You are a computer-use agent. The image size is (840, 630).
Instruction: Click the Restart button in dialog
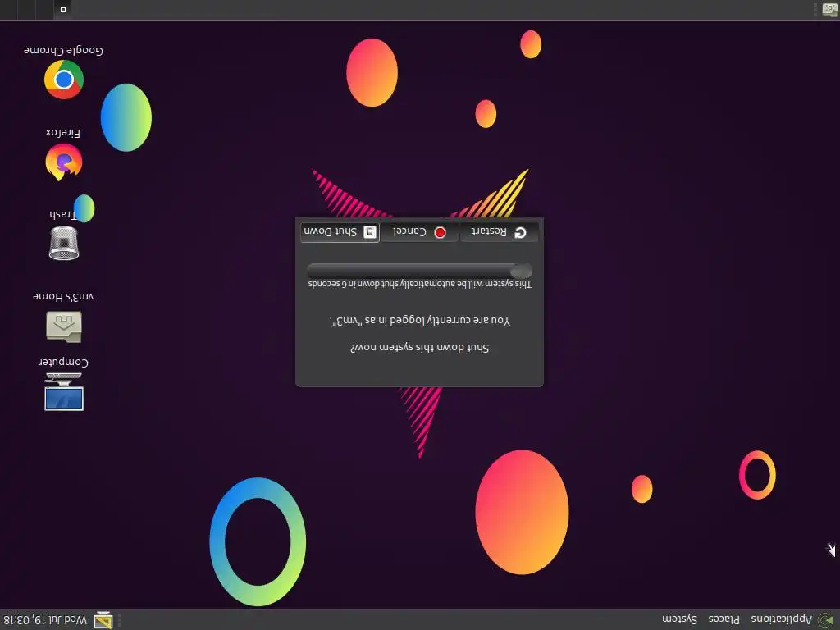pos(499,232)
